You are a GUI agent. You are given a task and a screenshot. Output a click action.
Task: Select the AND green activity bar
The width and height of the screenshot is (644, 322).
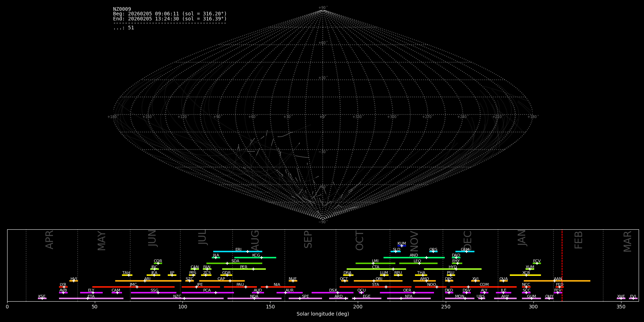(x=414, y=258)
